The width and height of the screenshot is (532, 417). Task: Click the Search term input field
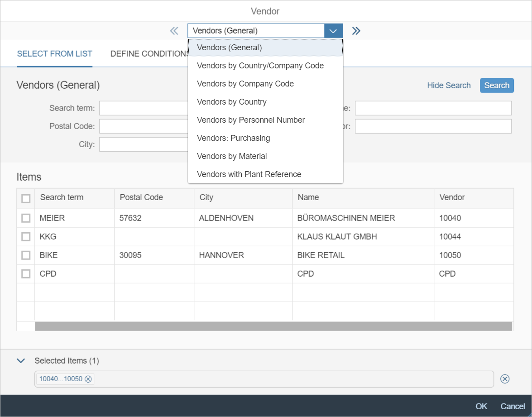[143, 108]
